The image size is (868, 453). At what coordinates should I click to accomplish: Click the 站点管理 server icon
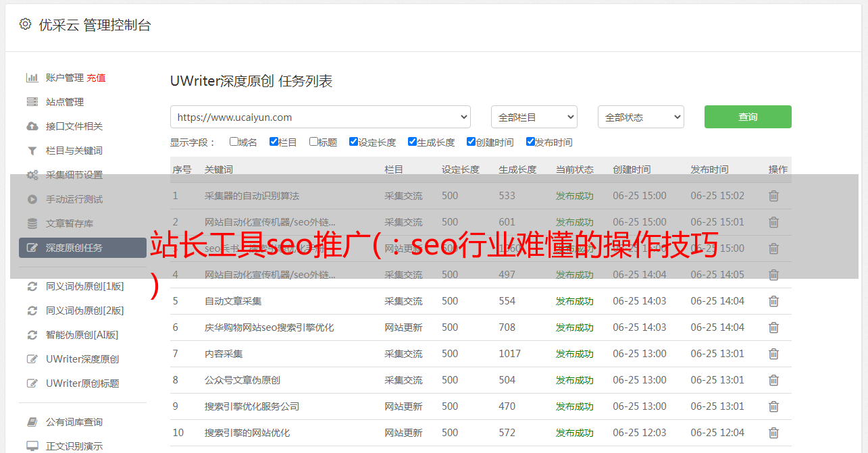point(32,102)
